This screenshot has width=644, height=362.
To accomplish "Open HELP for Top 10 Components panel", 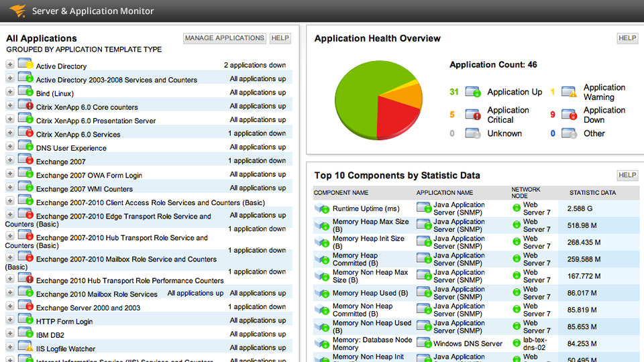I will [627, 175].
